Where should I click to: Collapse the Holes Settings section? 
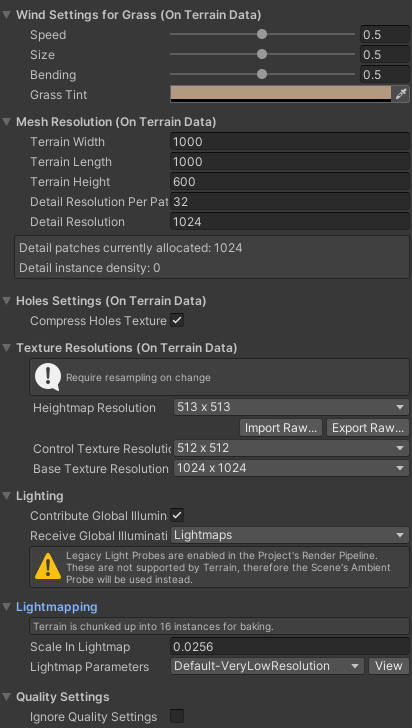(7, 301)
